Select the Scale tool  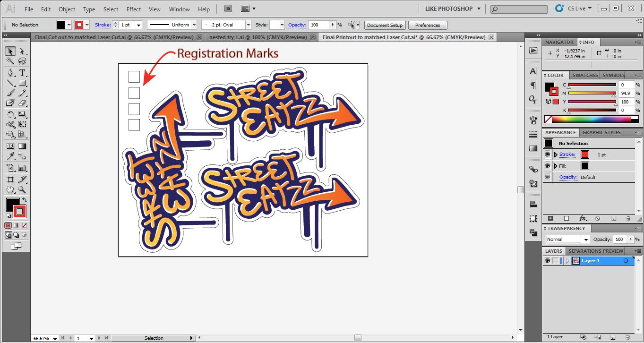[22, 114]
